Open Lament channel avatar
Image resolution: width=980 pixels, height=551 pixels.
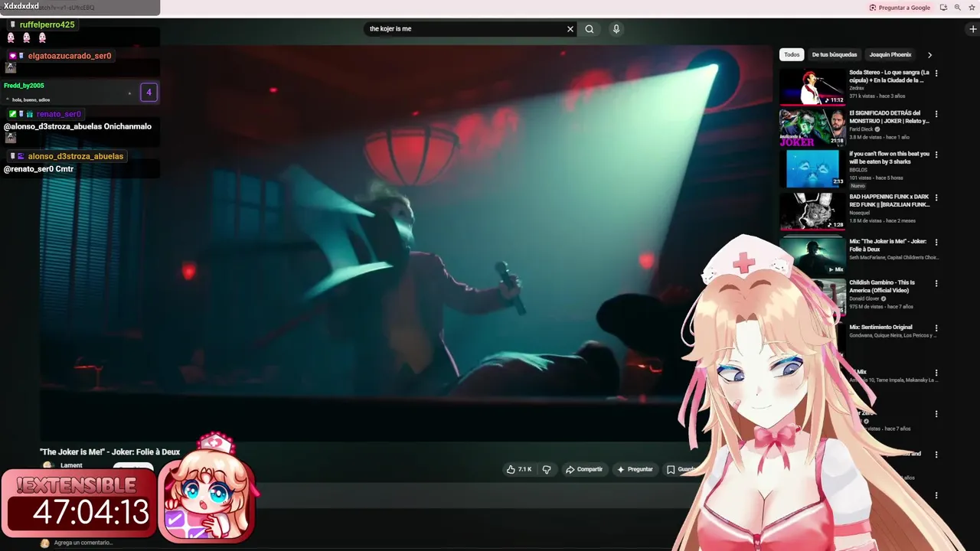pyautogui.click(x=48, y=465)
